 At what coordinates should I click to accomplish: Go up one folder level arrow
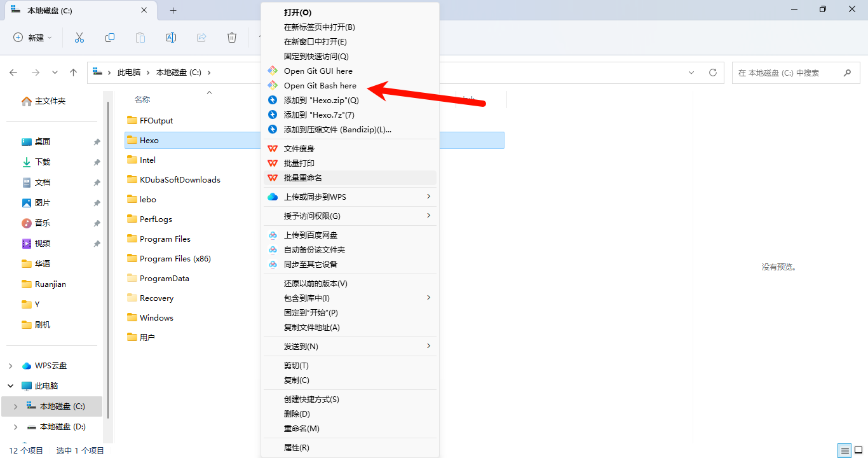[x=74, y=73]
